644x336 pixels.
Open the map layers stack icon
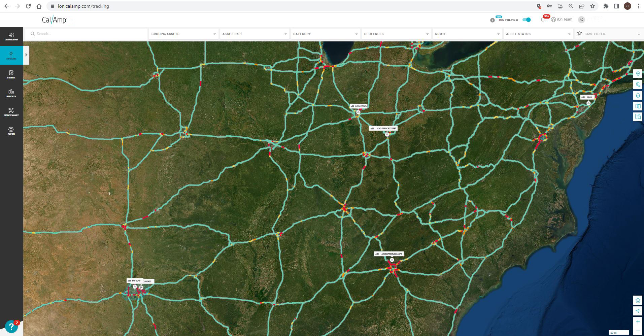coord(638,95)
